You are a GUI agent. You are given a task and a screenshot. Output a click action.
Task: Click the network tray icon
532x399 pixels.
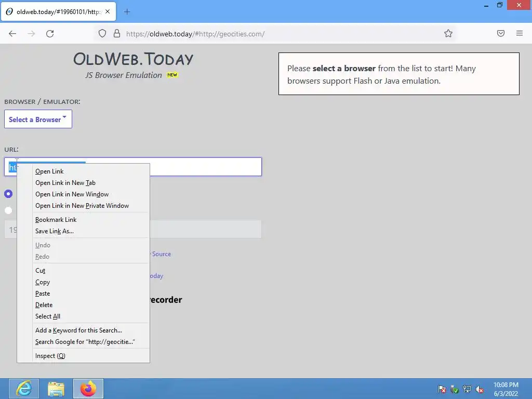pos(467,389)
